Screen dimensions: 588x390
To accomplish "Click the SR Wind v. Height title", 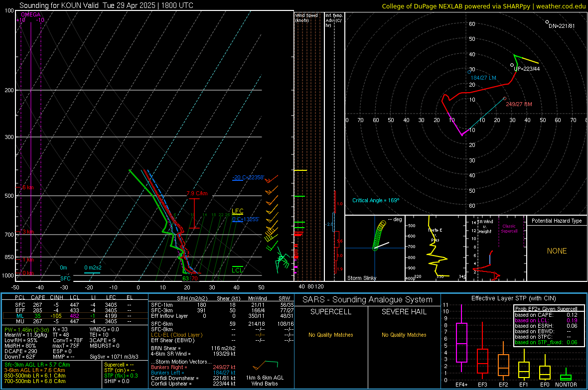I will [484, 227].
